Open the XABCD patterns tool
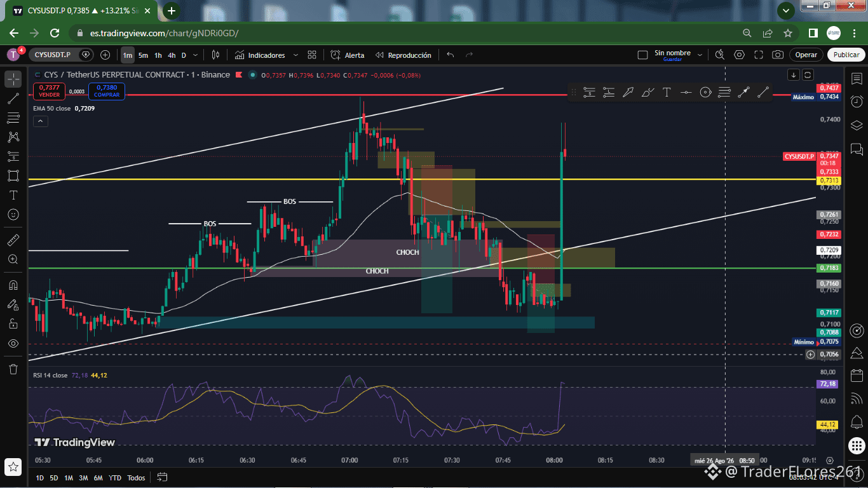The width and height of the screenshot is (868, 488). [13, 137]
